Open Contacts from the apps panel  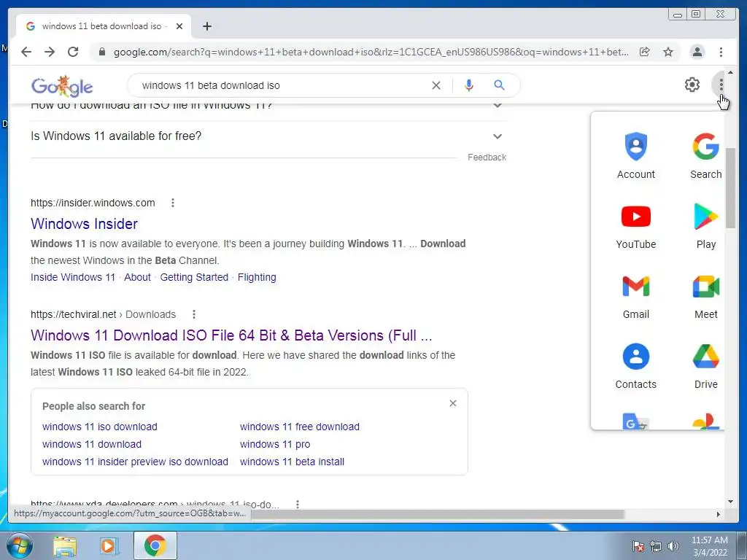pos(635,366)
